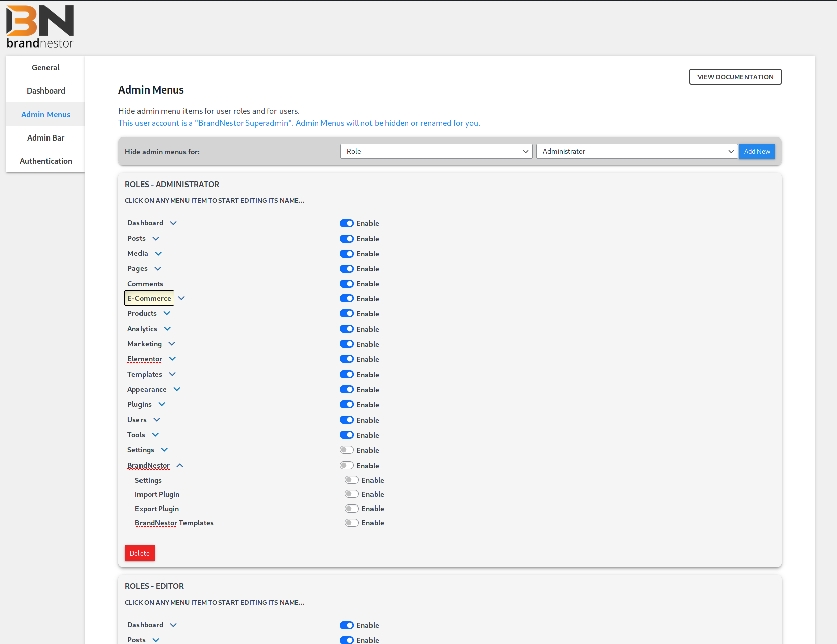Toggle Enable switch for Editor Dashboard
Image resolution: width=837 pixels, height=644 pixels.
click(347, 625)
